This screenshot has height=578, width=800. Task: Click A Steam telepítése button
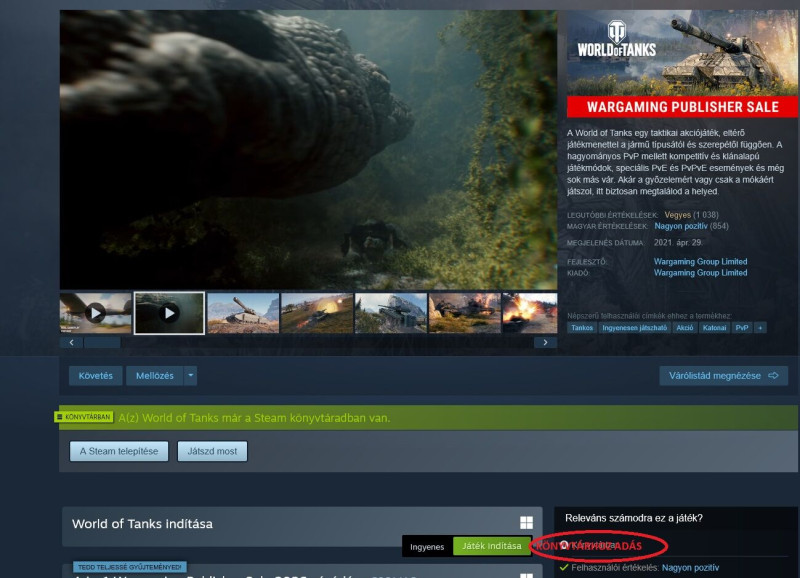coord(119,451)
